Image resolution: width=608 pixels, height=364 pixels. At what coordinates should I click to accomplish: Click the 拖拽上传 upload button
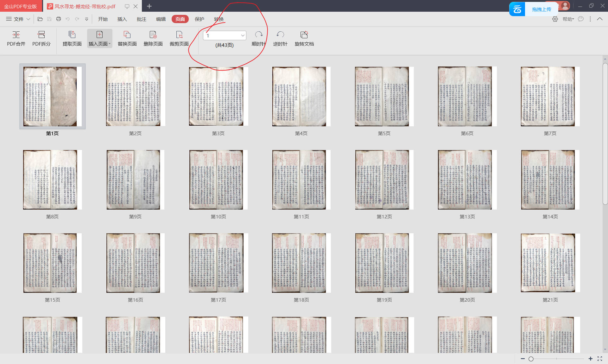click(x=541, y=9)
